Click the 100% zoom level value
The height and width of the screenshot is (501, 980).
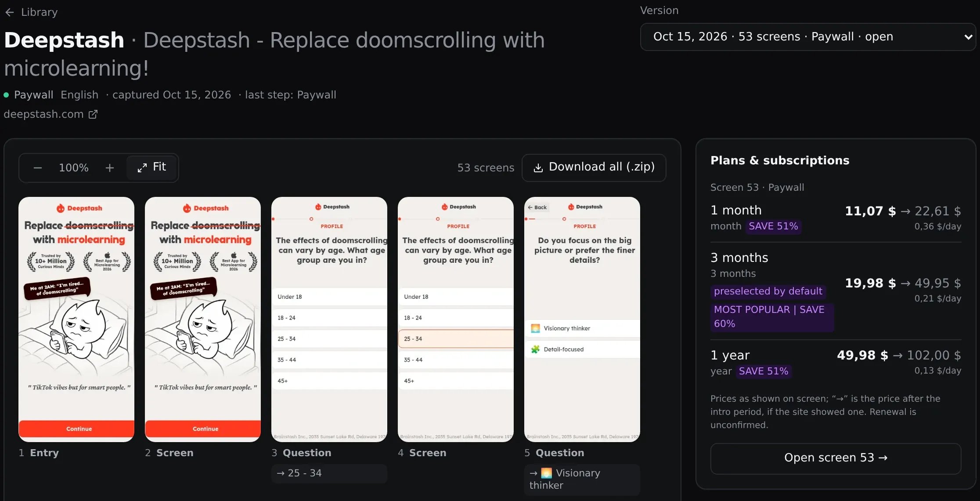tap(74, 168)
